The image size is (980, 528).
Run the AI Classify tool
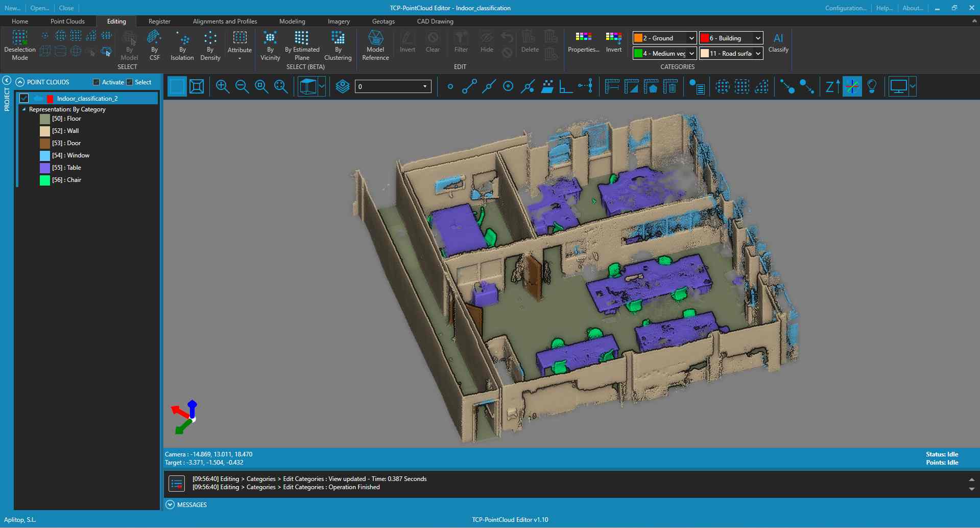point(778,43)
